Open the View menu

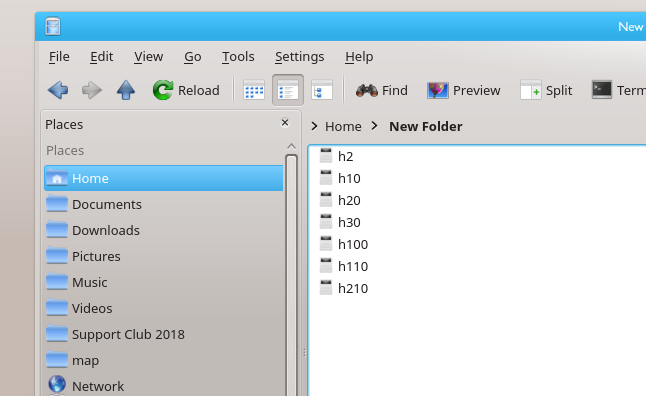(x=148, y=56)
